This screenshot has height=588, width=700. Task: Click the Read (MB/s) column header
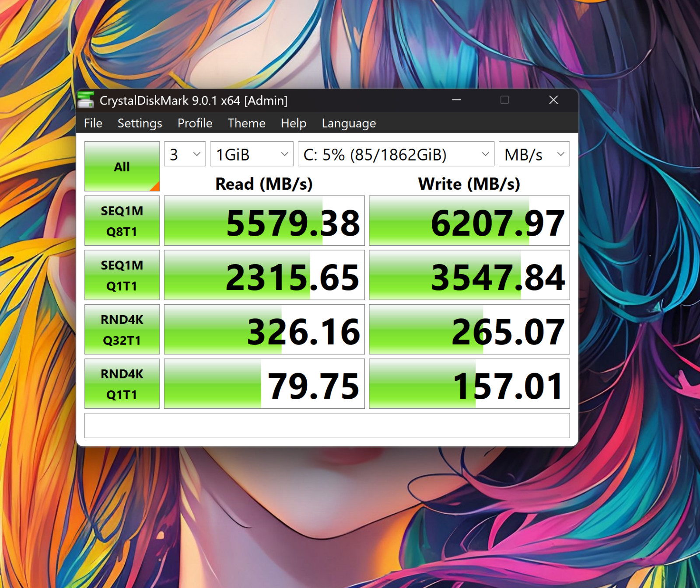click(264, 184)
